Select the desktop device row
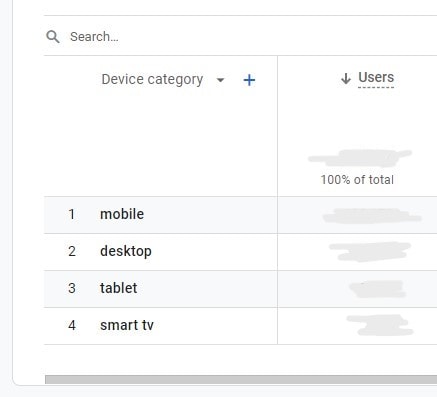Image resolution: width=437 pixels, height=397 pixels. 240,252
